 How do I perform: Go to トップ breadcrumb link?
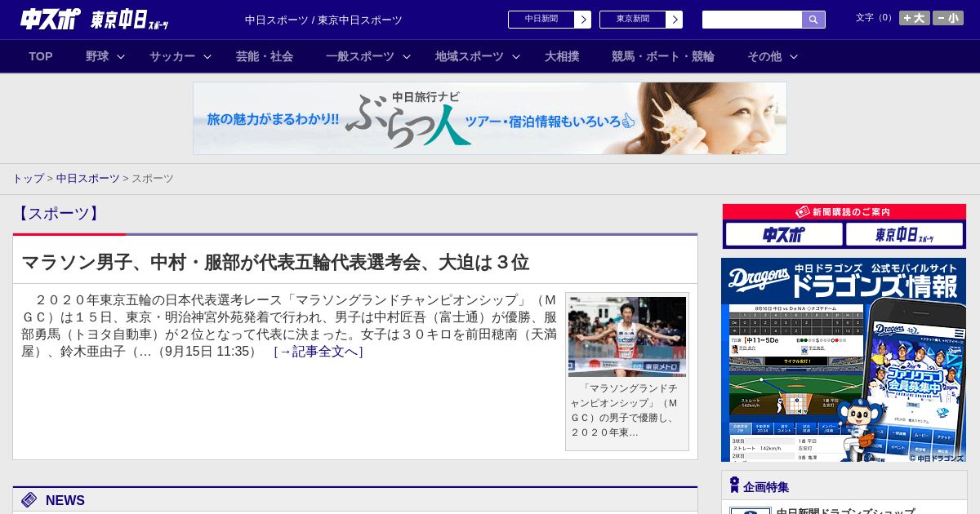[x=28, y=178]
